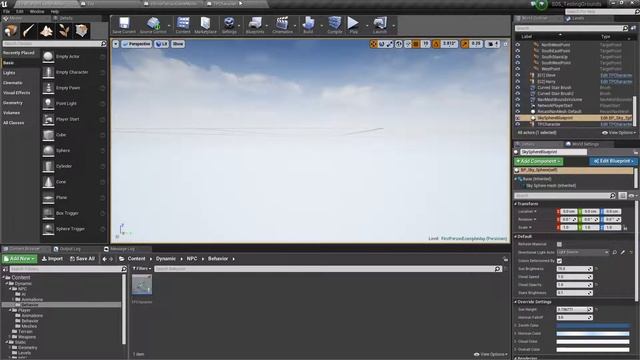The image size is (640, 360).
Task: Open the Marketplace toolbar icon
Action: (x=205, y=25)
